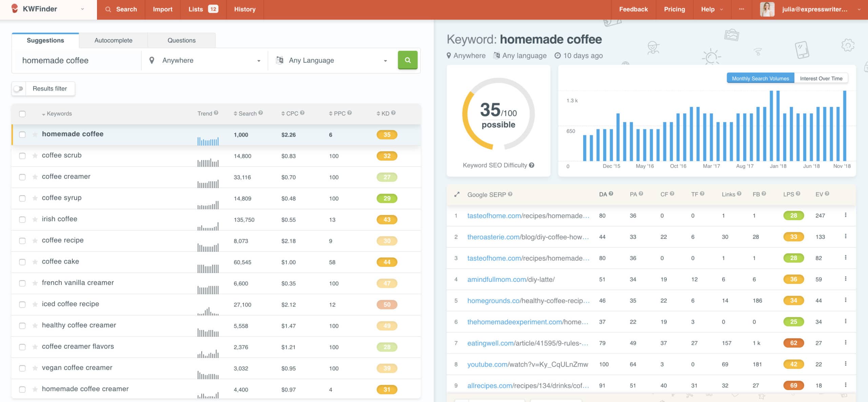The image size is (868, 402).
Task: Check the french vanilla creamer checkbox
Action: coord(22,283)
